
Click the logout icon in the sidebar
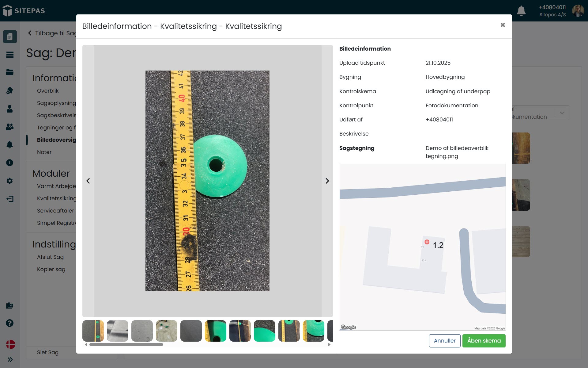tap(10, 199)
